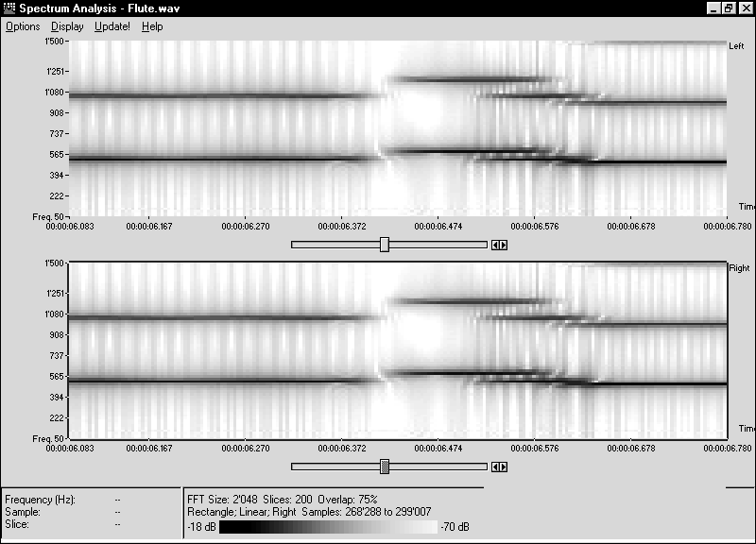The image size is (756, 544).
Task: Click left arrow beside Right channel slider
Action: point(495,467)
